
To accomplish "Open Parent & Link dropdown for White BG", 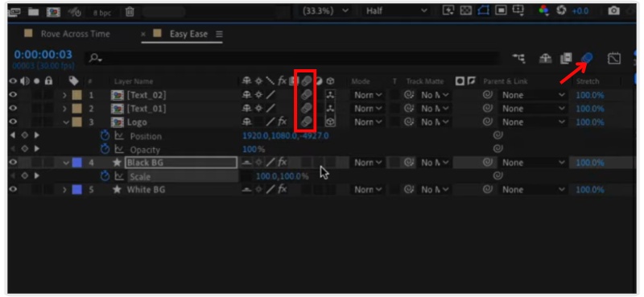I will click(x=534, y=189).
